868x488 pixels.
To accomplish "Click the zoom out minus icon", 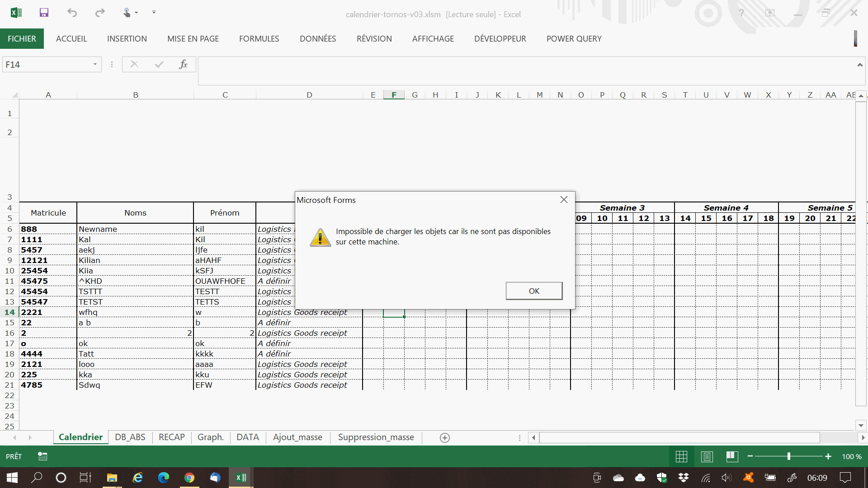I will tap(750, 456).
